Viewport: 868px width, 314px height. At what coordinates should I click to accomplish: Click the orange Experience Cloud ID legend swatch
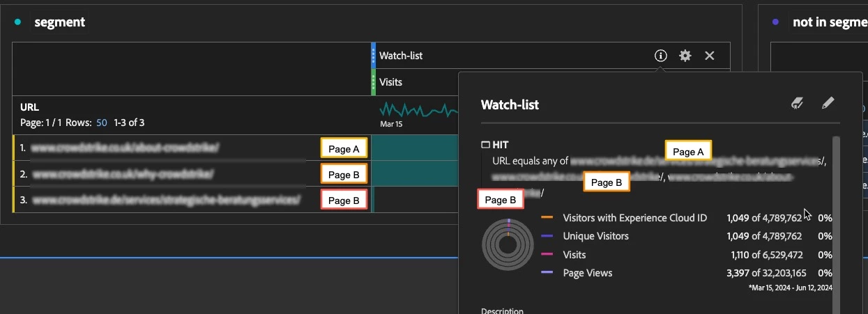click(547, 218)
